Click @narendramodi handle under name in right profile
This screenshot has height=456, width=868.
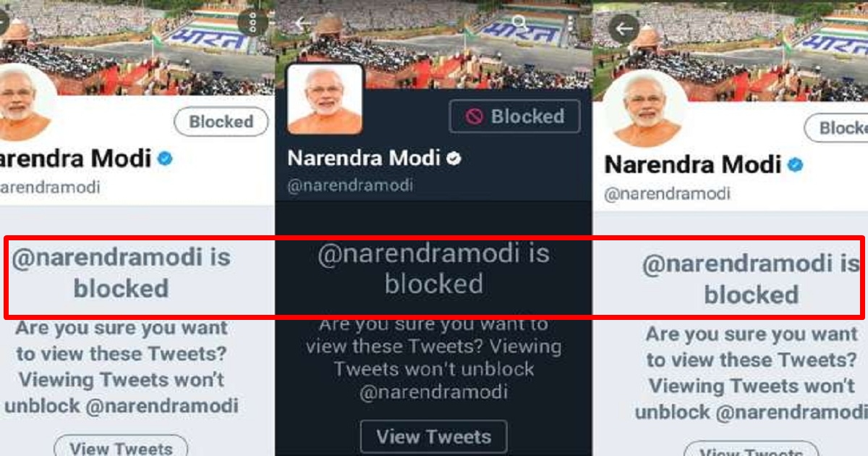pos(667,194)
